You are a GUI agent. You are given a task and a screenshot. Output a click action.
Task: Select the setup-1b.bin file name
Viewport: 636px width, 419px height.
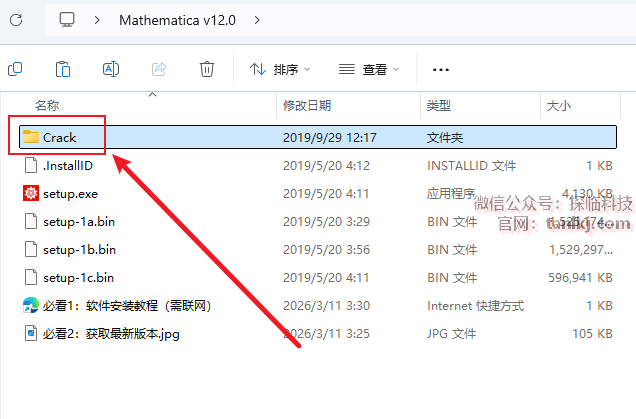(80, 249)
